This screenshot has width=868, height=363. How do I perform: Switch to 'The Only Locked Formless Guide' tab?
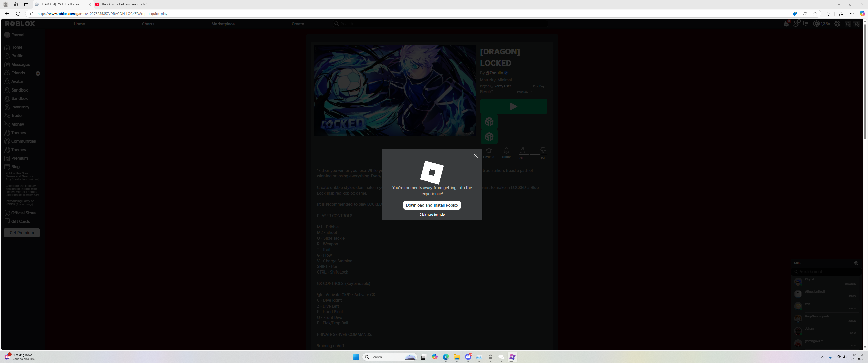pyautogui.click(x=123, y=4)
